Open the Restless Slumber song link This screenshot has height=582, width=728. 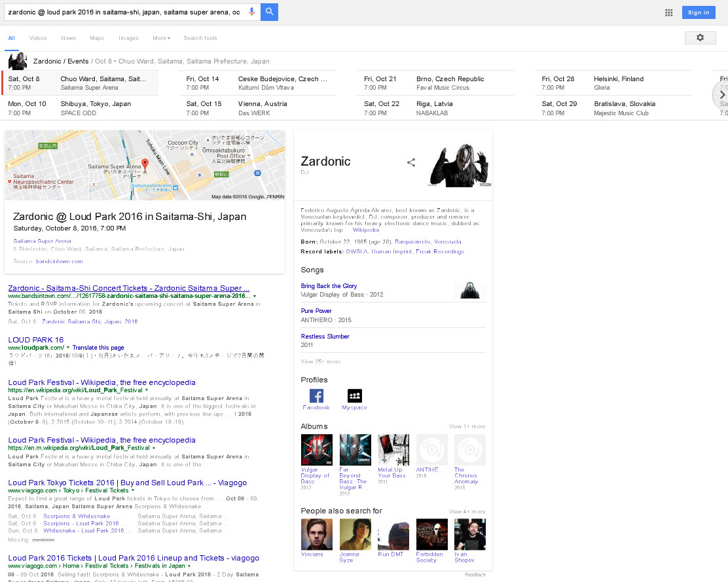tap(325, 336)
